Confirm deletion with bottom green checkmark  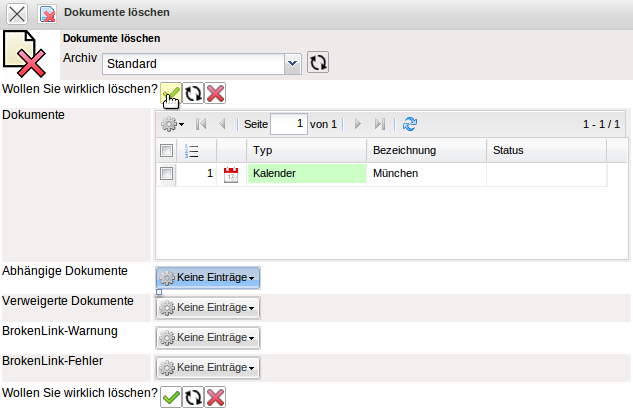[171, 397]
